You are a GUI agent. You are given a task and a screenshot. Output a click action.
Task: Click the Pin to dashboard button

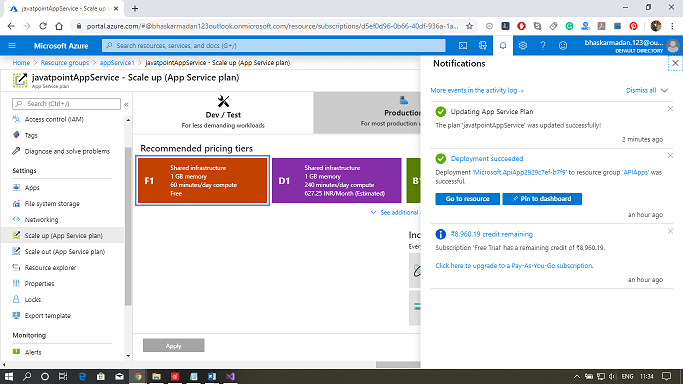coord(542,199)
